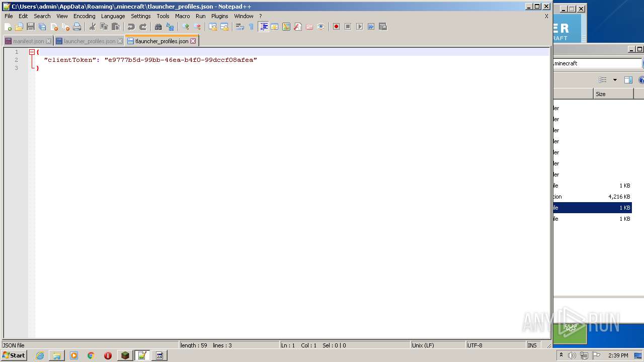
Task: Toggle the monitoring eye icon
Action: tap(321, 27)
